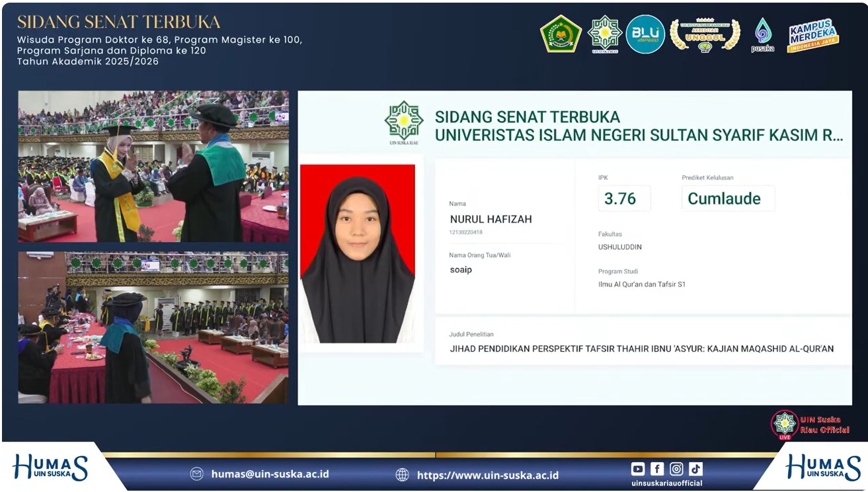The height and width of the screenshot is (492, 868).
Task: Click the Akreditasi Unggul laurel badge
Action: (x=705, y=35)
